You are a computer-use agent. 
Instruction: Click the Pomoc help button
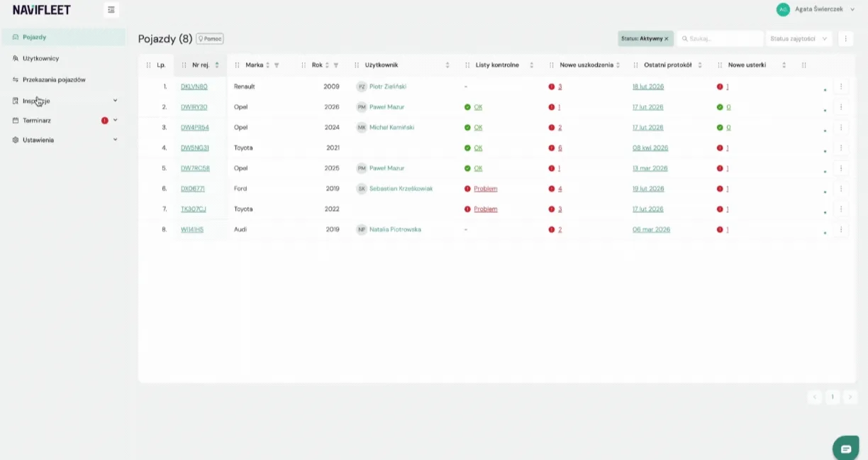click(x=210, y=39)
